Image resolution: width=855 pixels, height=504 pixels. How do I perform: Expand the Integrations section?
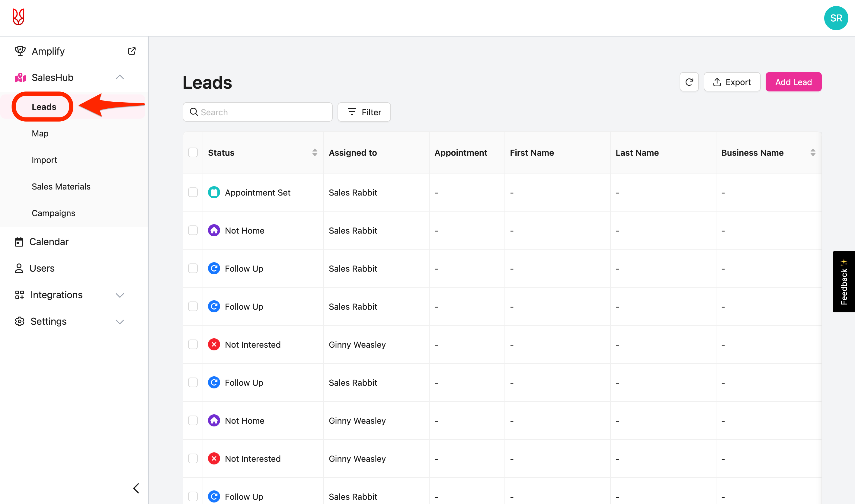click(x=120, y=295)
